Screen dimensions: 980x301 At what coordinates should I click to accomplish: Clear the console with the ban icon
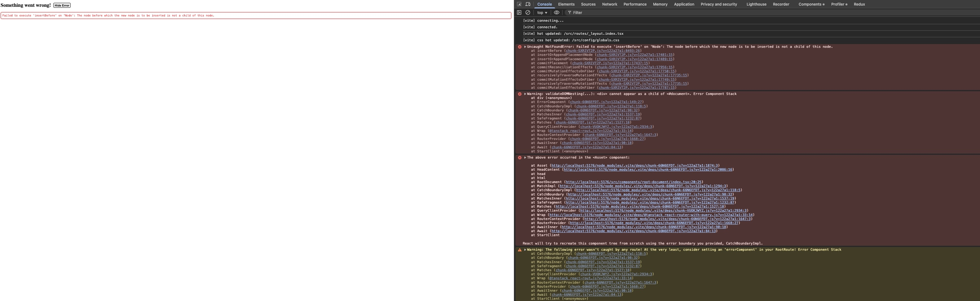point(528,13)
